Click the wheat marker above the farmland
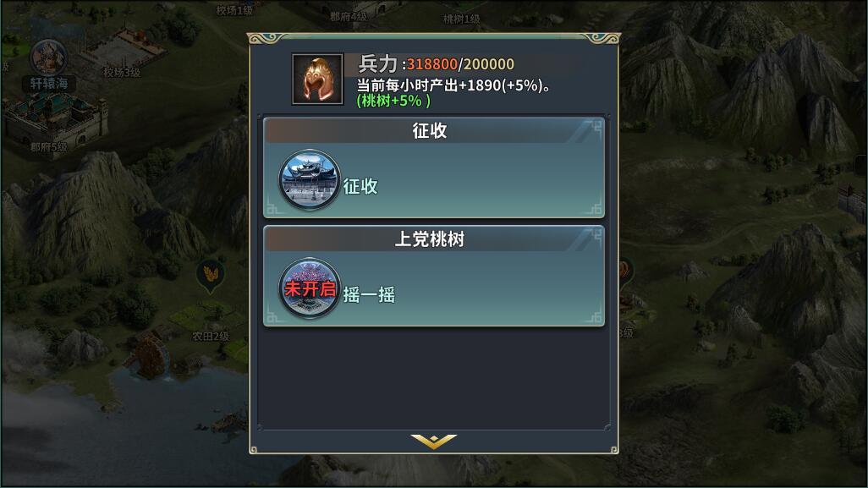The width and height of the screenshot is (868, 488). [x=211, y=275]
